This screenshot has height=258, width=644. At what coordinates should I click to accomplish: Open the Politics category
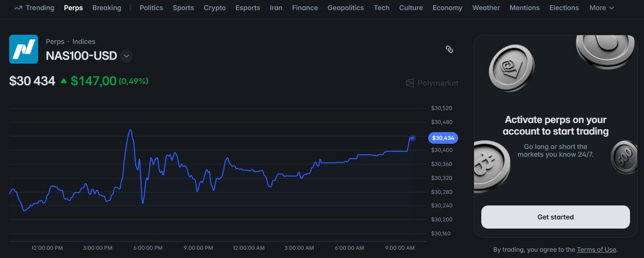click(x=151, y=8)
